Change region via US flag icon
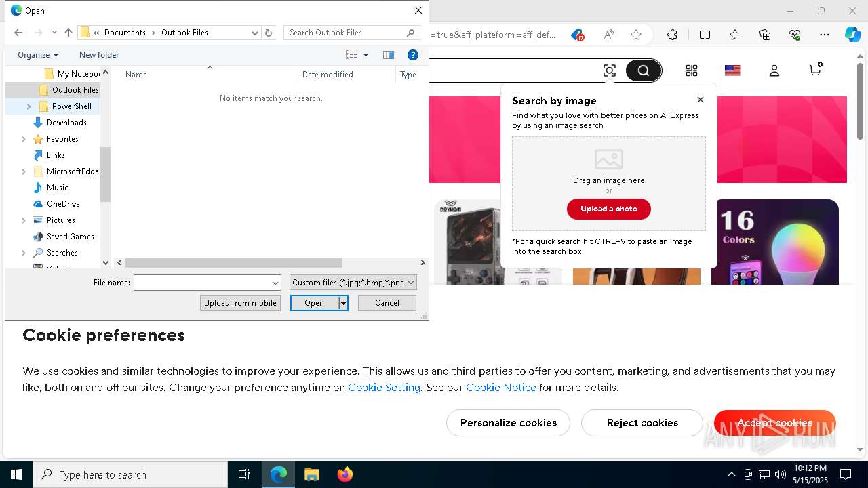 tap(732, 70)
